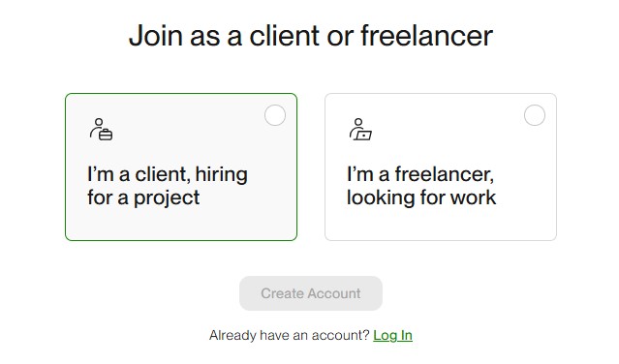This screenshot has width=619, height=364.
Task: Click the briefcase in the client icon
Action: (106, 135)
